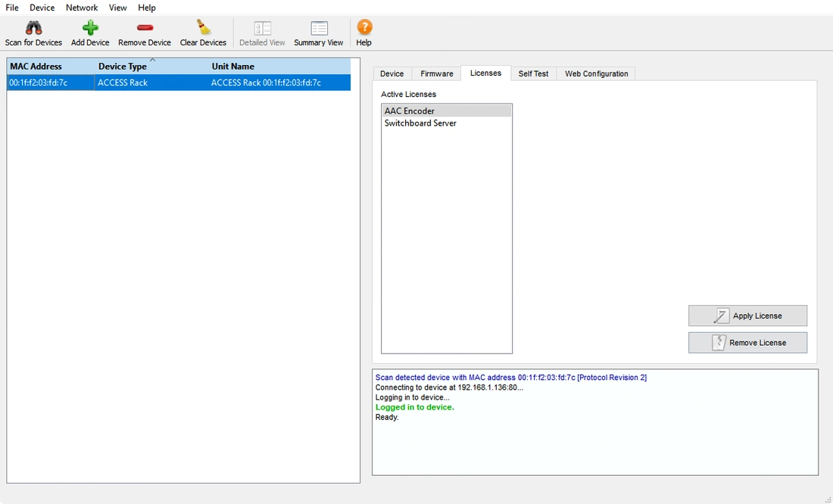Click the red minus Remove Device icon
833x504 pixels.
[145, 27]
